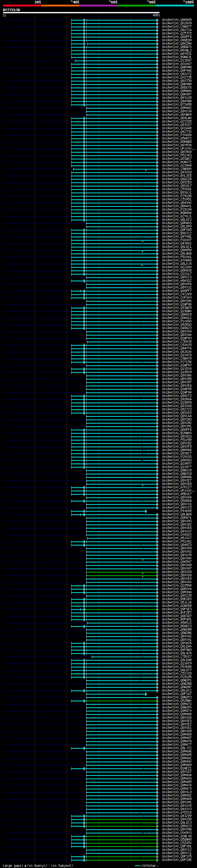Select hit UniRef100_B2MW80

177,433
